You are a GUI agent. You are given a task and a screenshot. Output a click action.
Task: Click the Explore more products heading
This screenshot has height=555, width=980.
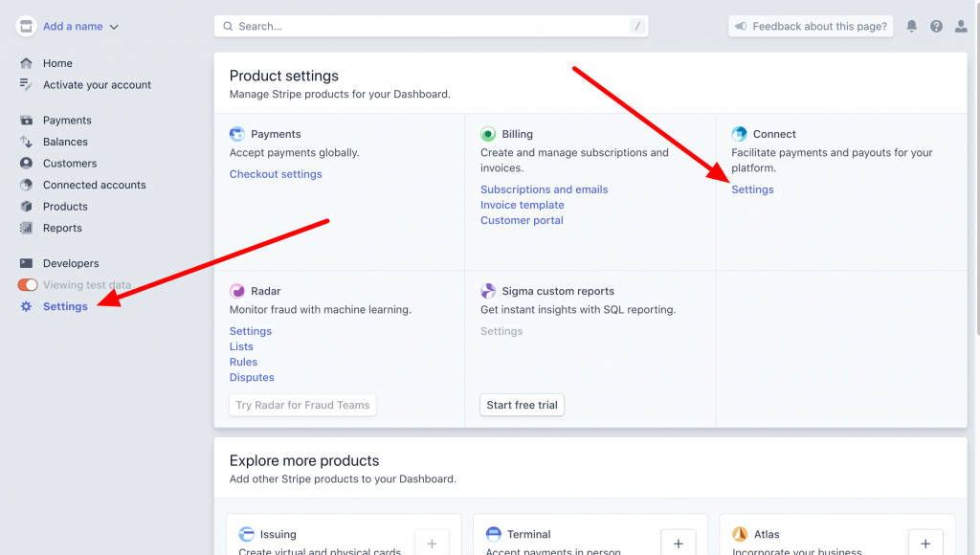[x=304, y=460]
